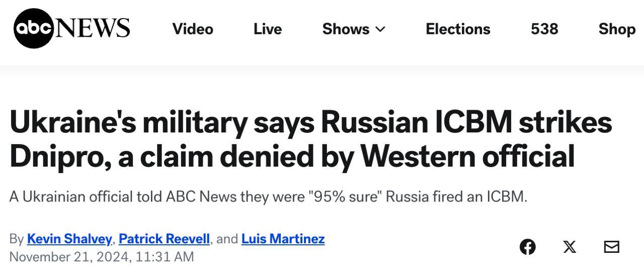Visit the Shop link in navigation

pos(617,29)
